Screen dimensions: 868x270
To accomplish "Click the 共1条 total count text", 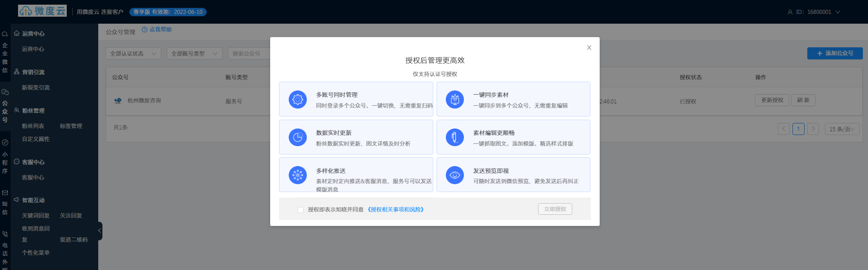I will (120, 127).
